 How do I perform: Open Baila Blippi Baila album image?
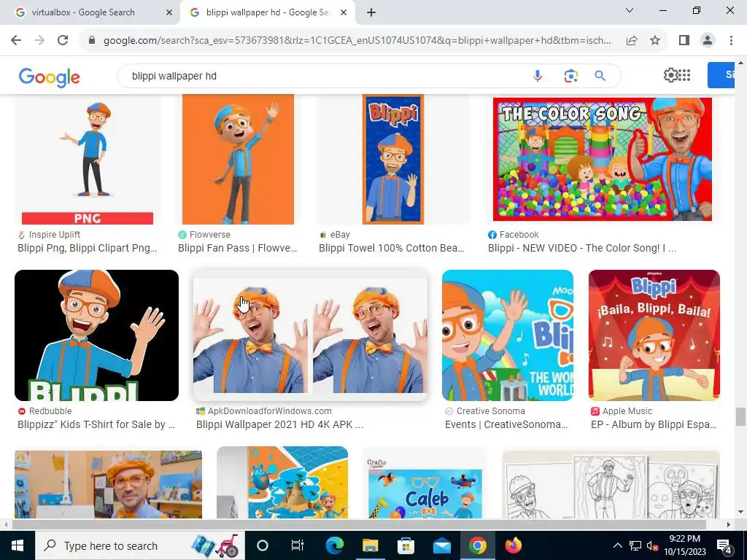coord(654,335)
